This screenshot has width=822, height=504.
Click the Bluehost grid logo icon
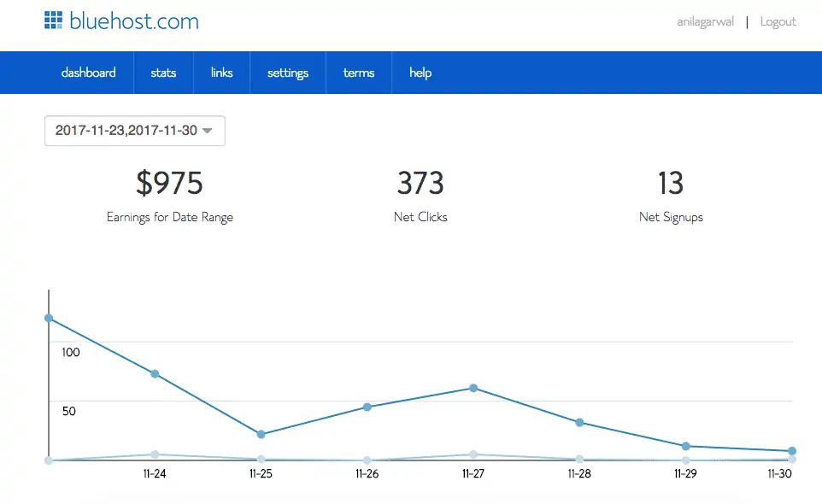click(54, 21)
